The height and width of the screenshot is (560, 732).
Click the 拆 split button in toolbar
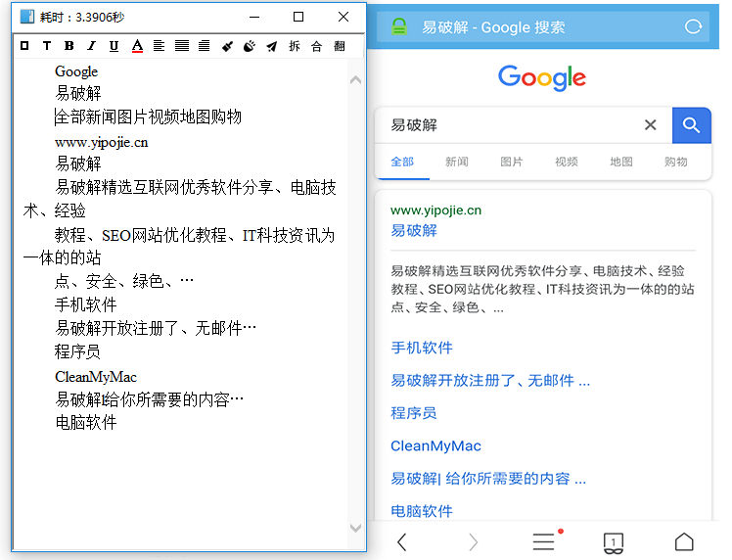295,46
